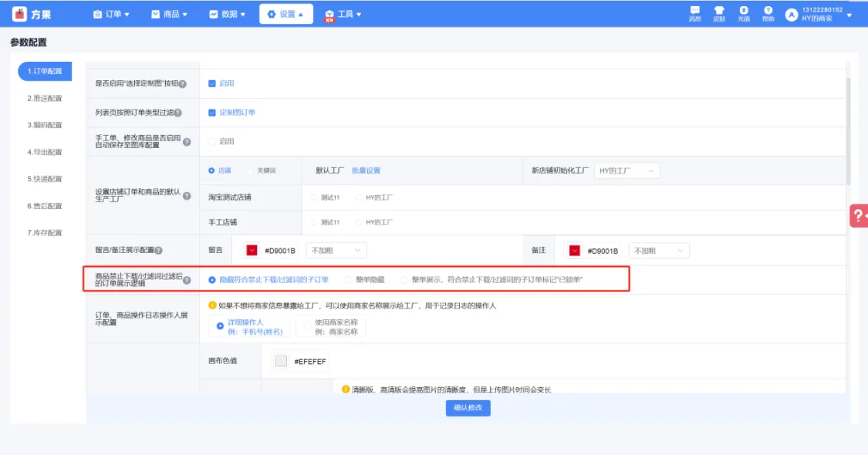Click the red question mark floating button

(x=859, y=216)
